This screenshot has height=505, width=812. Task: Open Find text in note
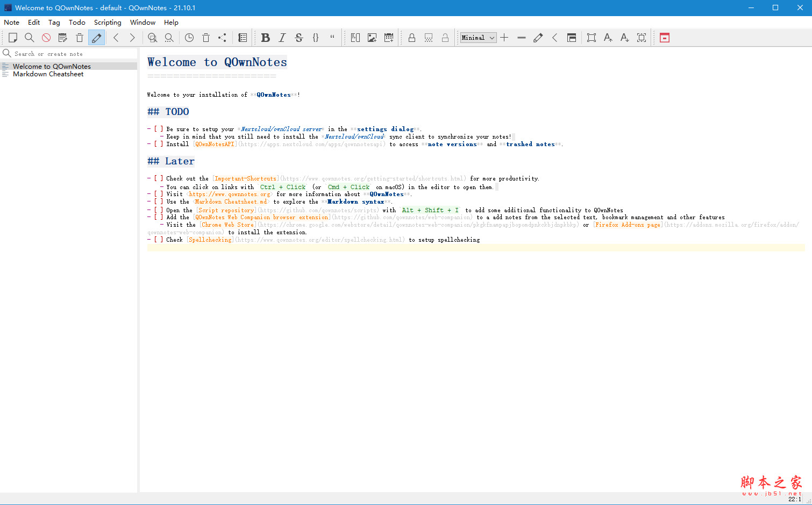153,38
